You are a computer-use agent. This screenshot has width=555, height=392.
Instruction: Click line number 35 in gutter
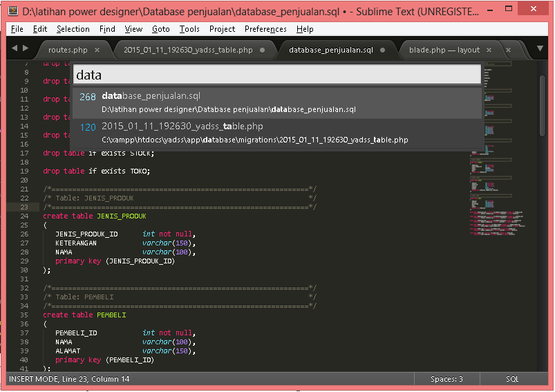[24, 315]
